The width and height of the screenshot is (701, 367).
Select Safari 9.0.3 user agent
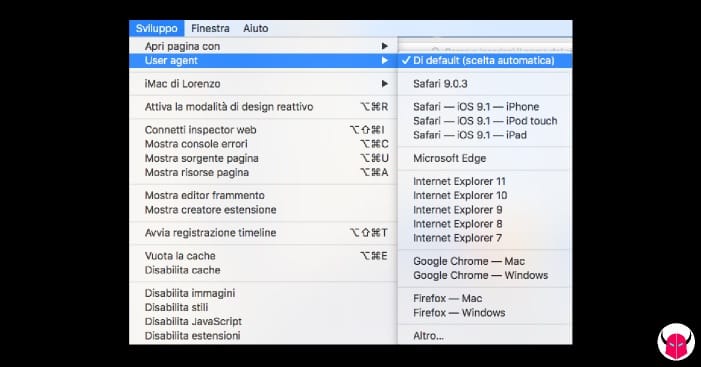[x=485, y=84]
